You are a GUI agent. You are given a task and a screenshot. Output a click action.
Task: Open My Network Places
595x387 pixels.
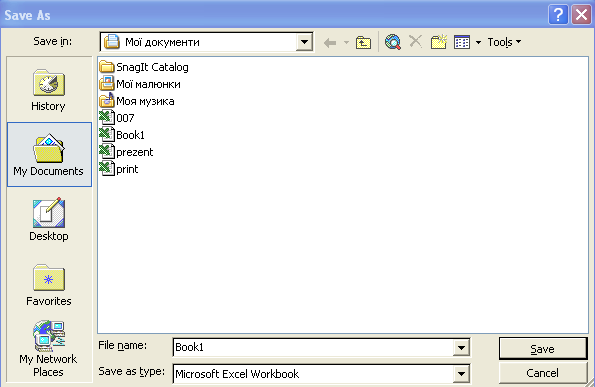pos(49,349)
